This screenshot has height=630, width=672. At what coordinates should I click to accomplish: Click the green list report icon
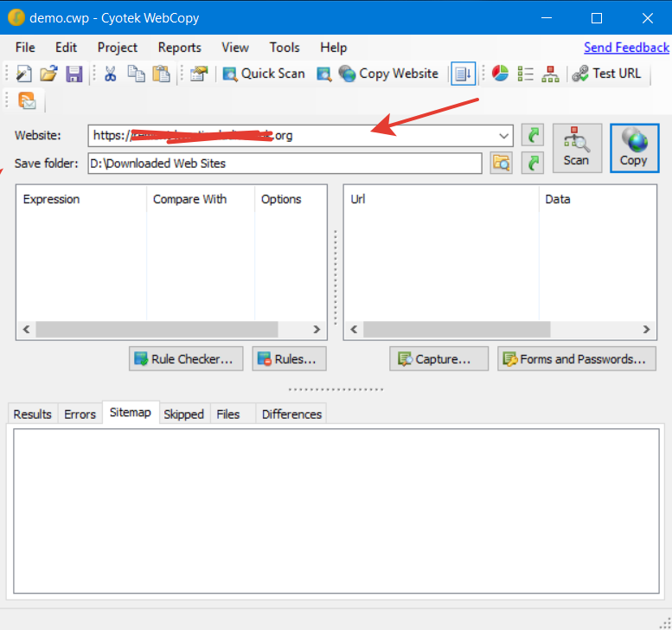coord(525,74)
